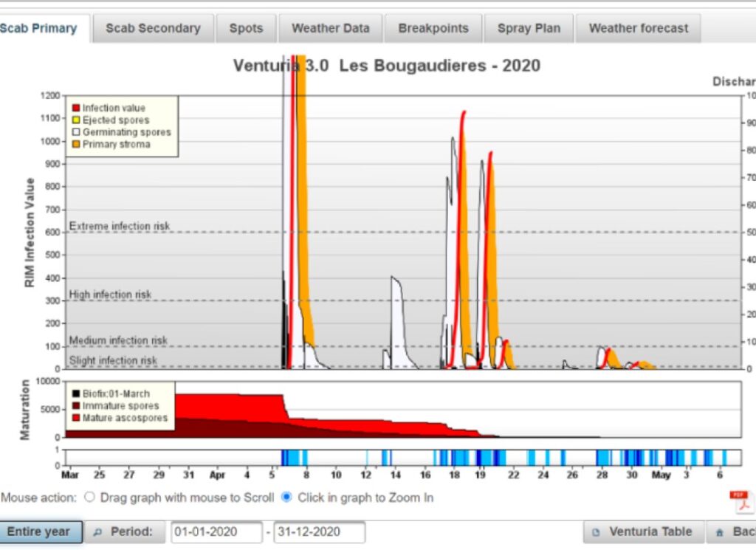Select Click in graph to Zoom In
The height and width of the screenshot is (550, 756).
tap(286, 497)
